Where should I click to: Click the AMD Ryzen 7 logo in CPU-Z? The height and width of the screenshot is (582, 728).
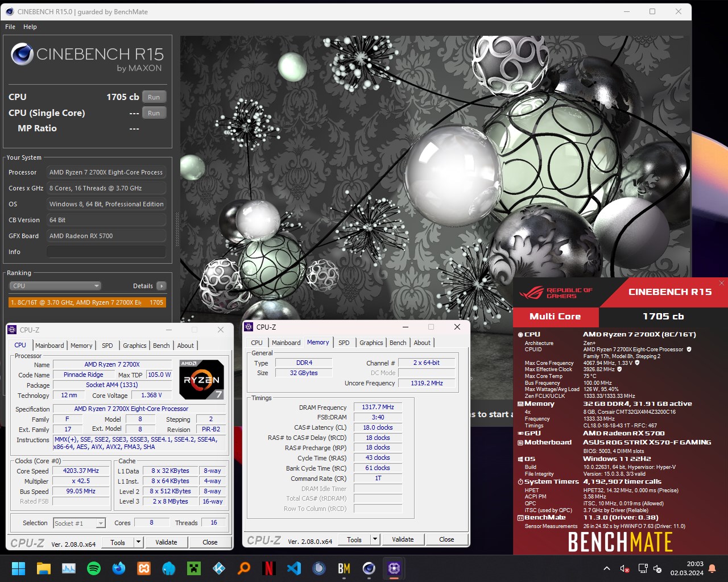(x=201, y=379)
